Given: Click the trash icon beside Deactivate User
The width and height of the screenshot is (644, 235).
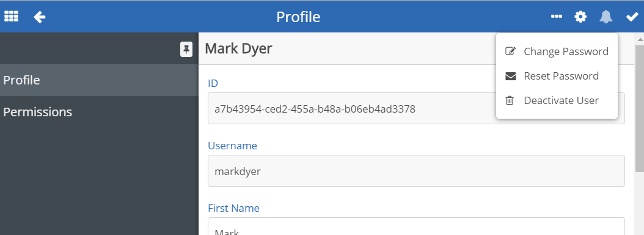Looking at the screenshot, I should 510,100.
